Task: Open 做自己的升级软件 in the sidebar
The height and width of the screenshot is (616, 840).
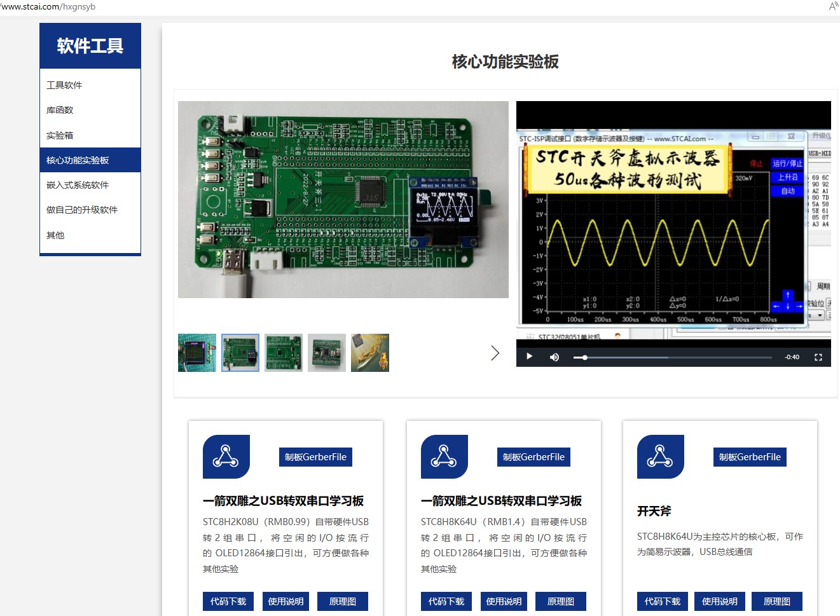Action: coord(90,210)
